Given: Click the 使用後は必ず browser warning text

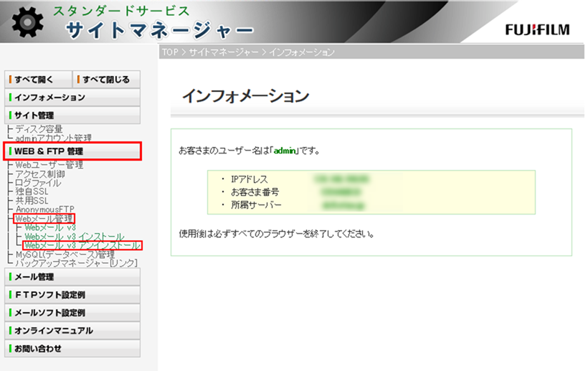Looking at the screenshot, I should 277,234.
